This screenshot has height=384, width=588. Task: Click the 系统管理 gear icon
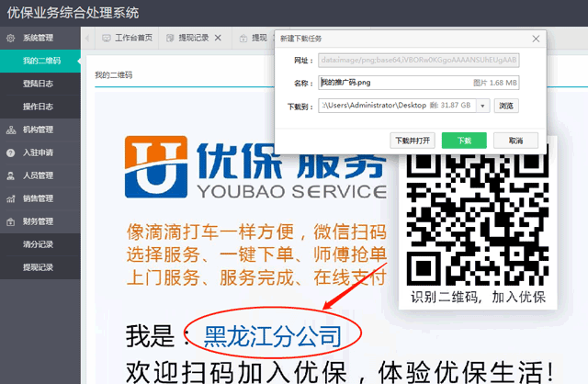point(10,38)
